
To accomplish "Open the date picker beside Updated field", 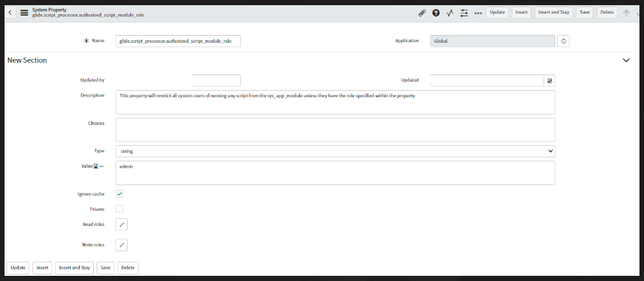I will click(549, 80).
